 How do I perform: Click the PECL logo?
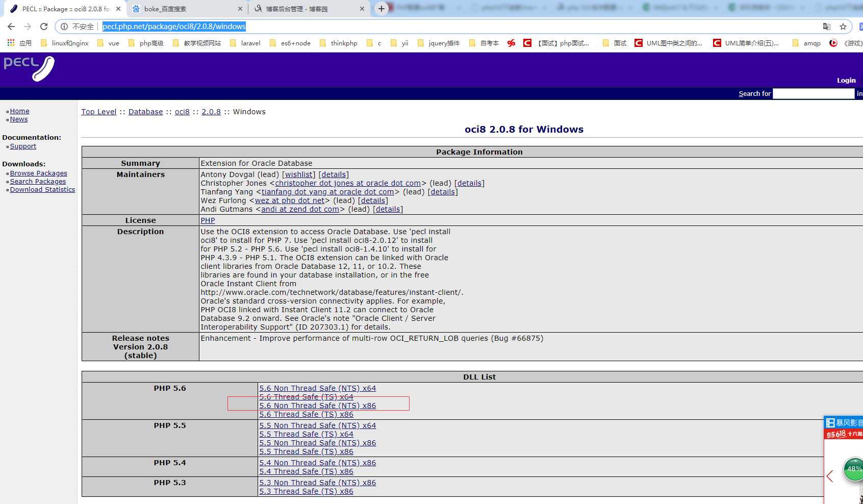[x=29, y=69]
